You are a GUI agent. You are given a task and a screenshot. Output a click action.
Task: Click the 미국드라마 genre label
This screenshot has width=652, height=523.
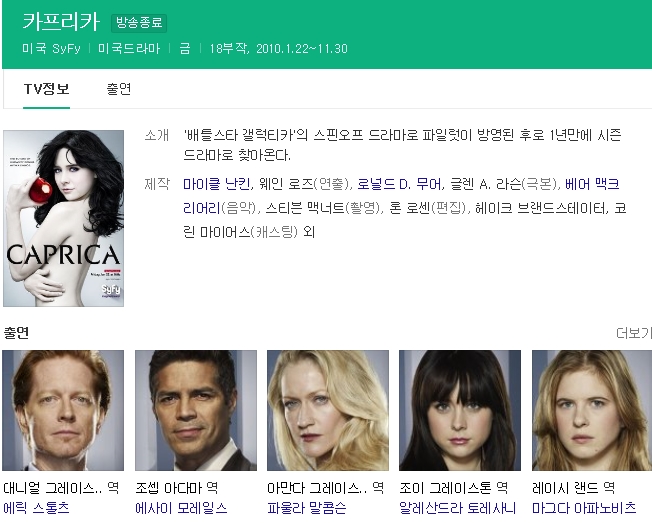pyautogui.click(x=129, y=48)
